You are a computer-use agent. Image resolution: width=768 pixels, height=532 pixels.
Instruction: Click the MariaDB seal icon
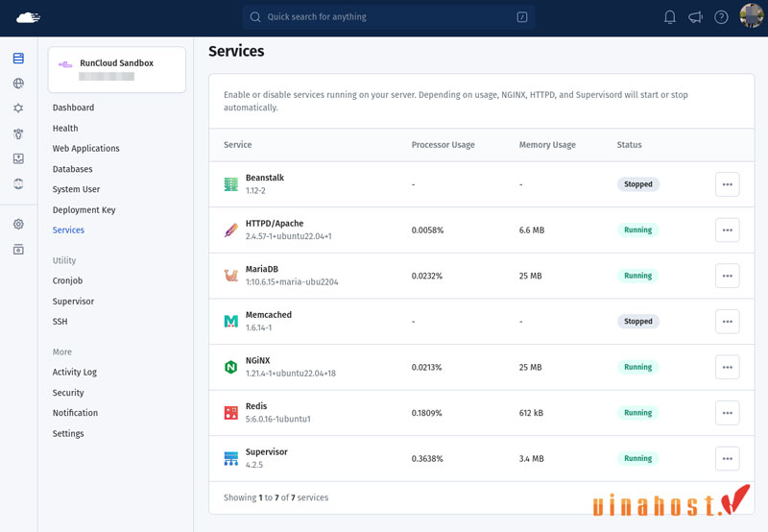point(230,276)
